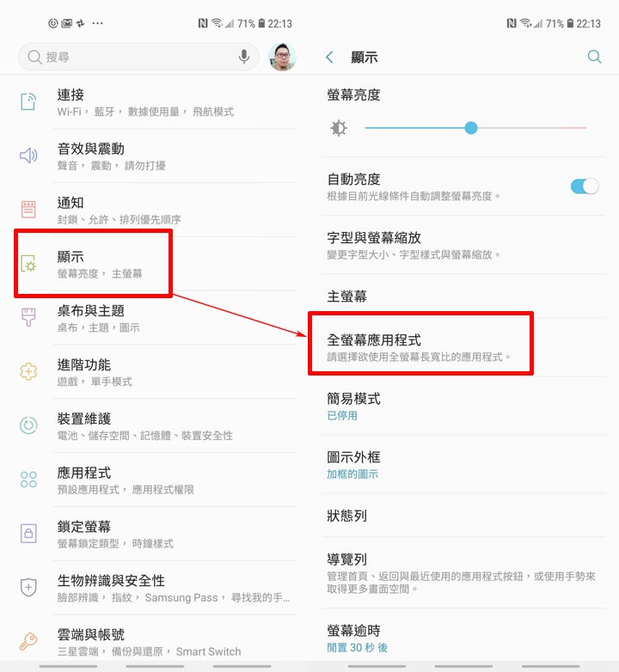Tap the shield icon for 生物辨識與安全性

[28, 587]
